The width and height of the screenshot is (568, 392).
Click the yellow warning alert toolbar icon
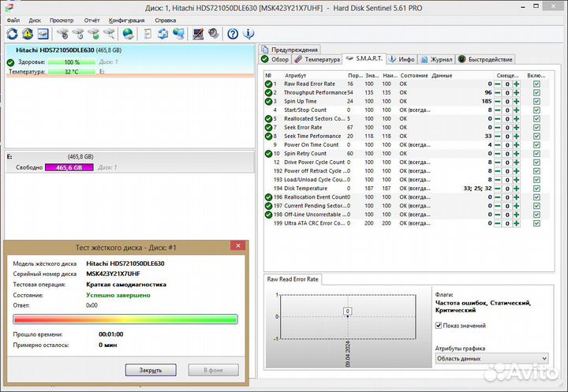28,34
